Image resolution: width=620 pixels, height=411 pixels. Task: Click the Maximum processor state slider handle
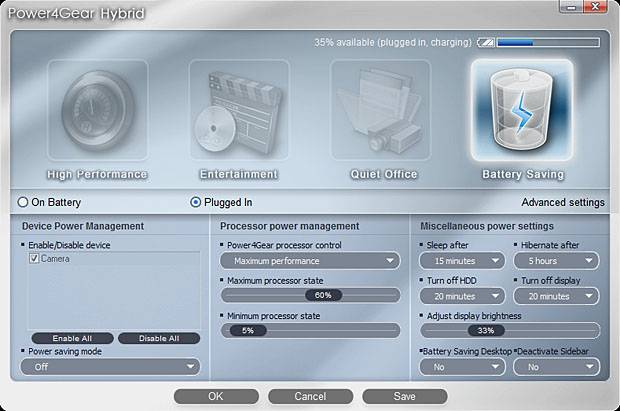point(323,295)
